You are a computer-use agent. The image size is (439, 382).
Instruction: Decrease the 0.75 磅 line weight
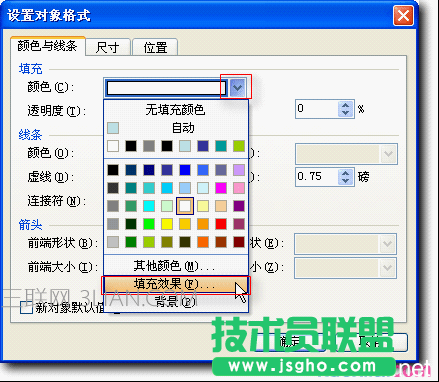point(346,181)
